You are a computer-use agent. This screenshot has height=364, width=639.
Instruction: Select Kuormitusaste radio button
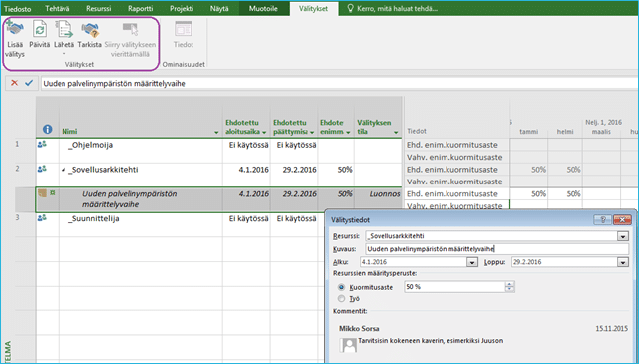342,287
